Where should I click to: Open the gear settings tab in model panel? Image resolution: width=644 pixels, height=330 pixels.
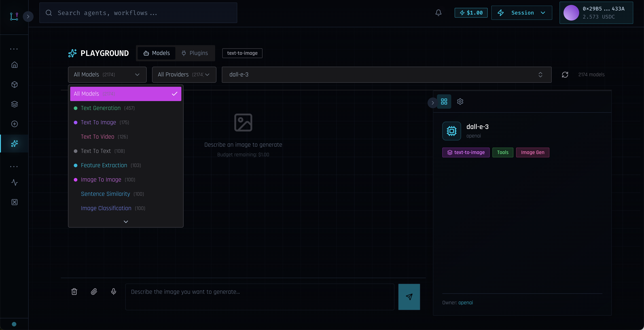coord(460,102)
